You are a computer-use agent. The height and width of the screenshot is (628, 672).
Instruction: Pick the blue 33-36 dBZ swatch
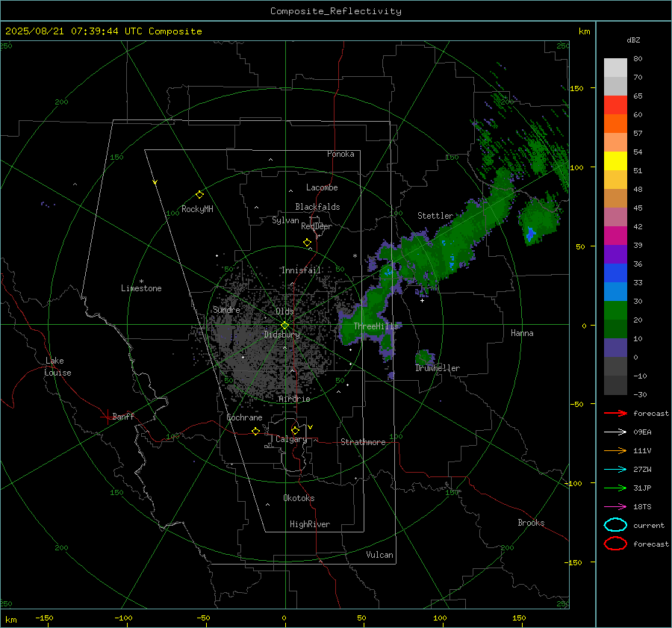[x=615, y=273]
